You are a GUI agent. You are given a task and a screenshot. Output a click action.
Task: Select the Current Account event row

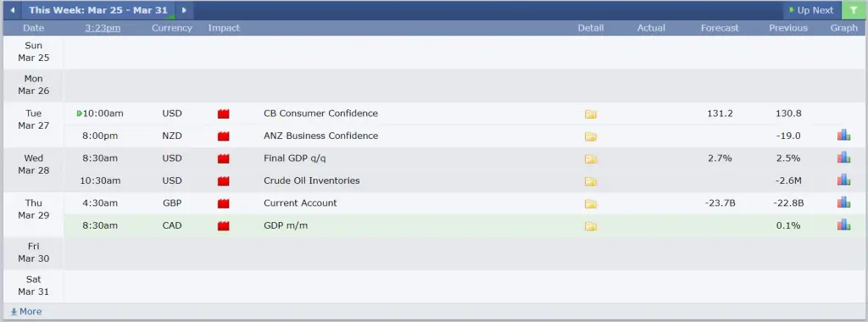pos(465,203)
